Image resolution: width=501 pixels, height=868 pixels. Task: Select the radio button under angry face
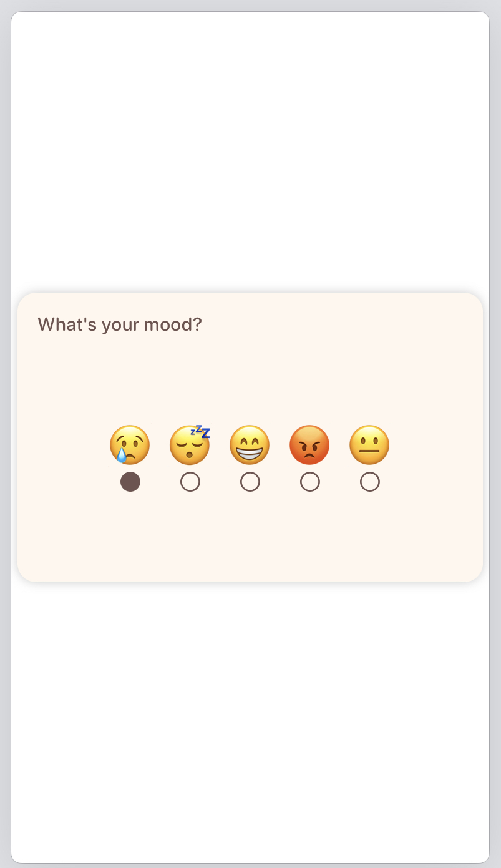tap(310, 482)
